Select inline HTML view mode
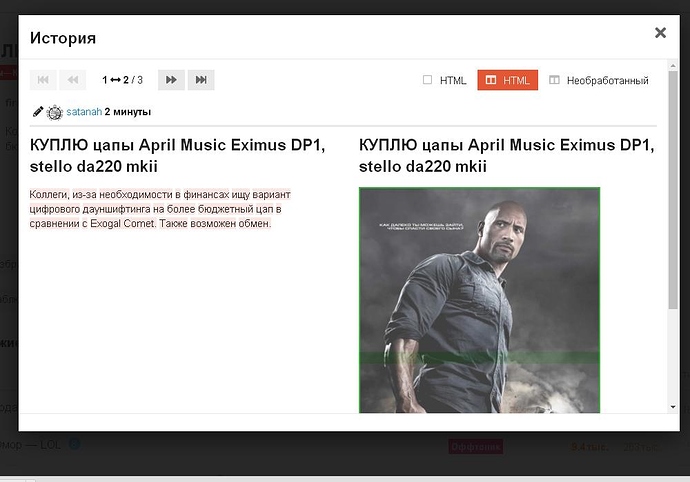This screenshot has width=690, height=482. [x=445, y=81]
